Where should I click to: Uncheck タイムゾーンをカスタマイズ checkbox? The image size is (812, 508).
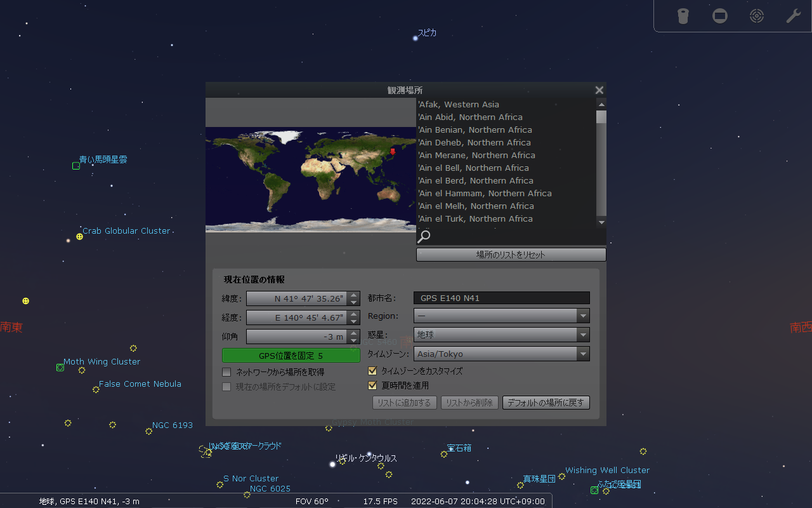coord(372,371)
